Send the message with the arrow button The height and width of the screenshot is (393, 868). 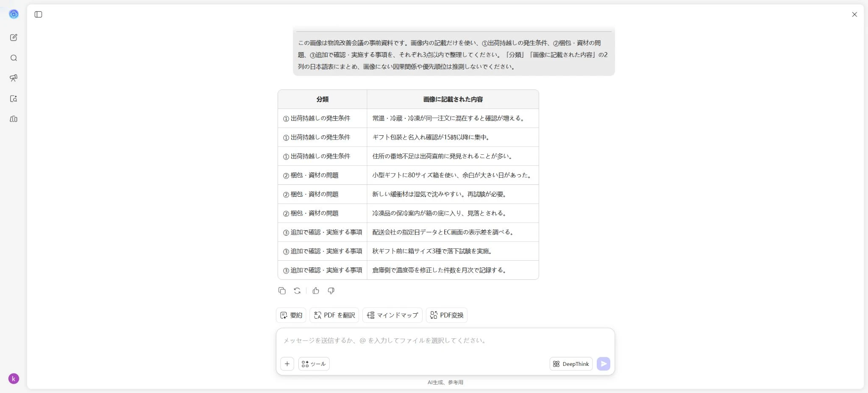(x=604, y=364)
